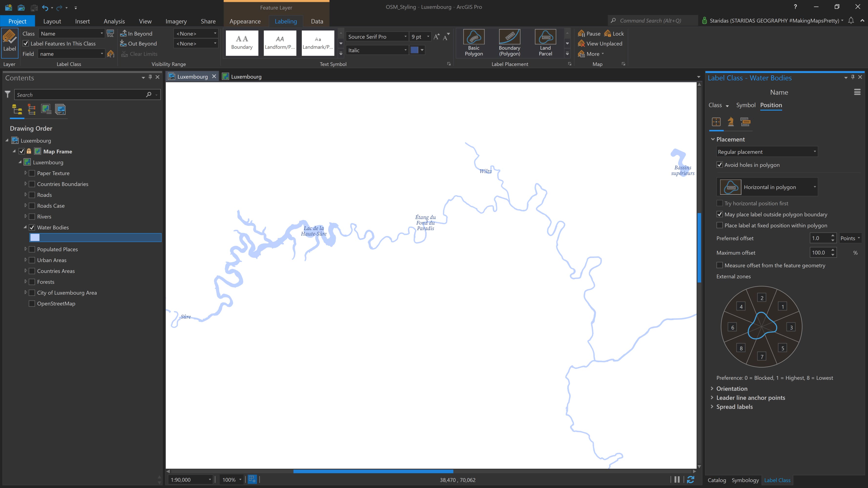Viewport: 868px width, 488px height.
Task: Switch to Fitting strategy icon in Position
Action: point(731,122)
